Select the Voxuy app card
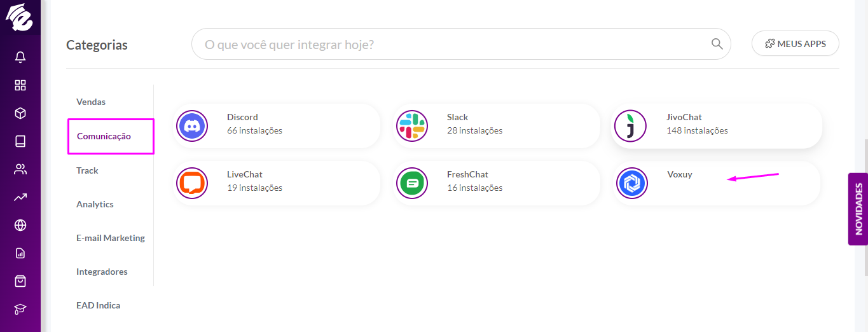868x332 pixels. point(717,183)
